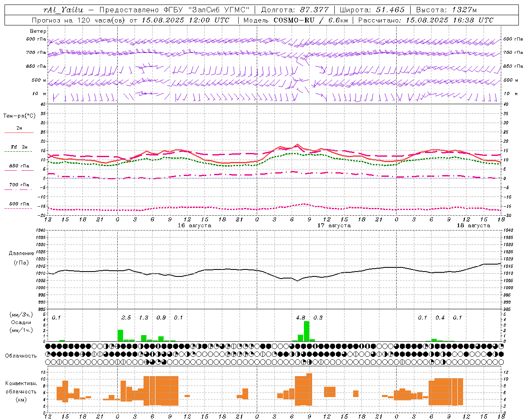The width and height of the screenshot is (525, 420).
Task: Click the Td 2м dew point legend entry
Action: 19,147
